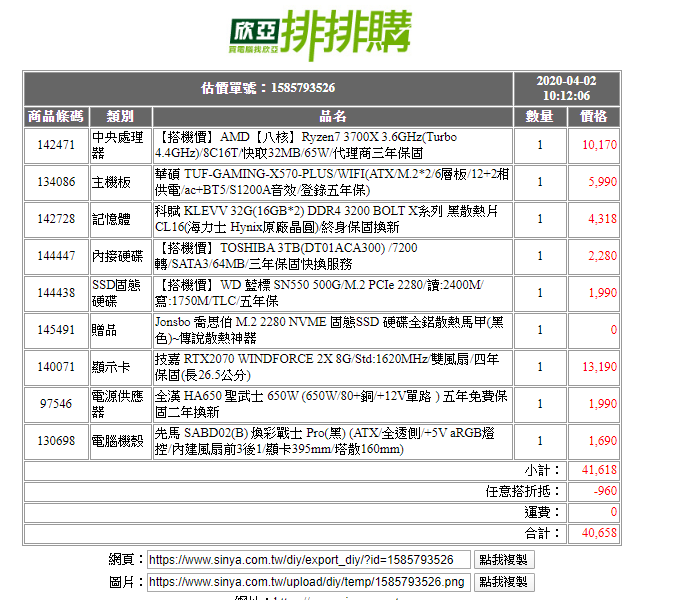The height and width of the screenshot is (600, 678).
Task: Click the 主機板 category cell
Action: tap(121, 182)
